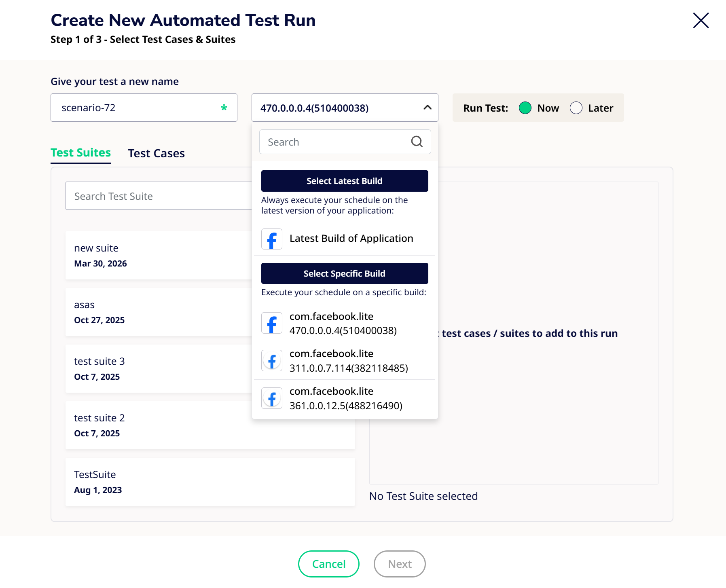Click Facebook icon beside Latest Build of Application

272,239
